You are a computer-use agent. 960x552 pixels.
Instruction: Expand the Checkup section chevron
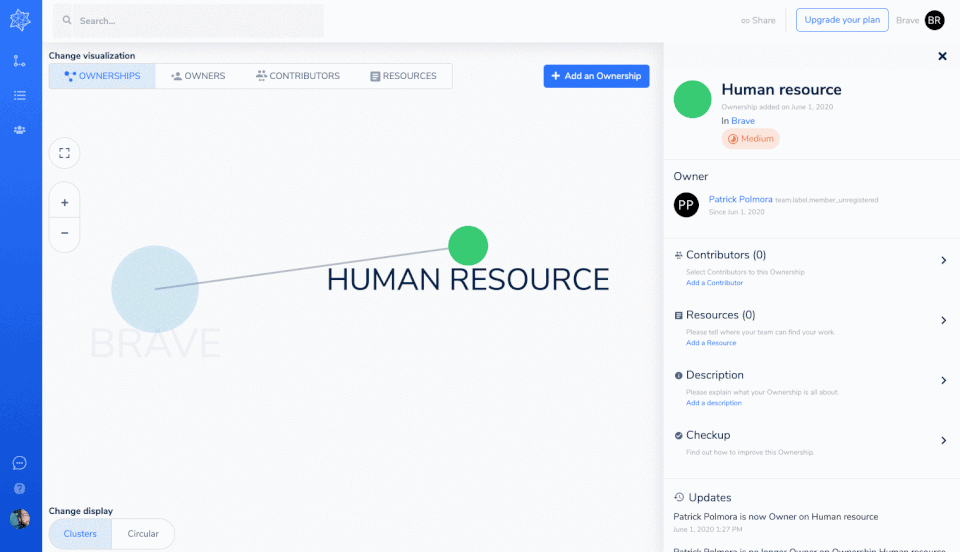pos(943,440)
